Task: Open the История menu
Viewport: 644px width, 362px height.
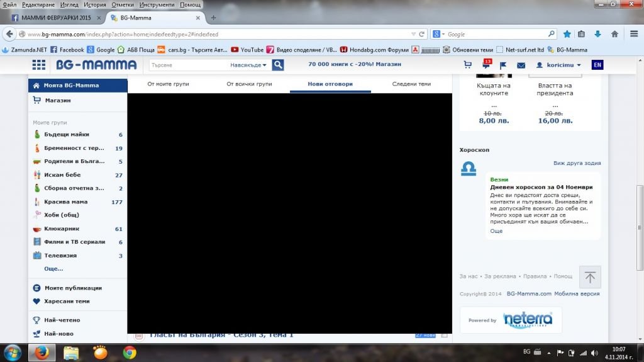Action: click(x=95, y=4)
